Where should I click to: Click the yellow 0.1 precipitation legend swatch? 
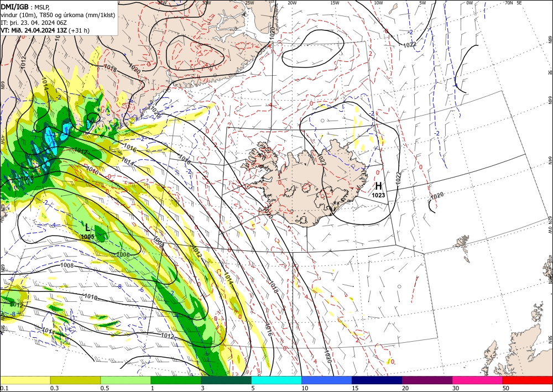[x=25, y=380]
